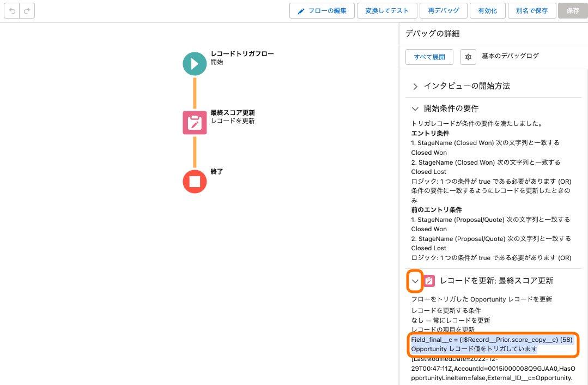Select the pink 最終スコア更新 update records element
The height and width of the screenshot is (385, 588).
pyautogui.click(x=194, y=123)
